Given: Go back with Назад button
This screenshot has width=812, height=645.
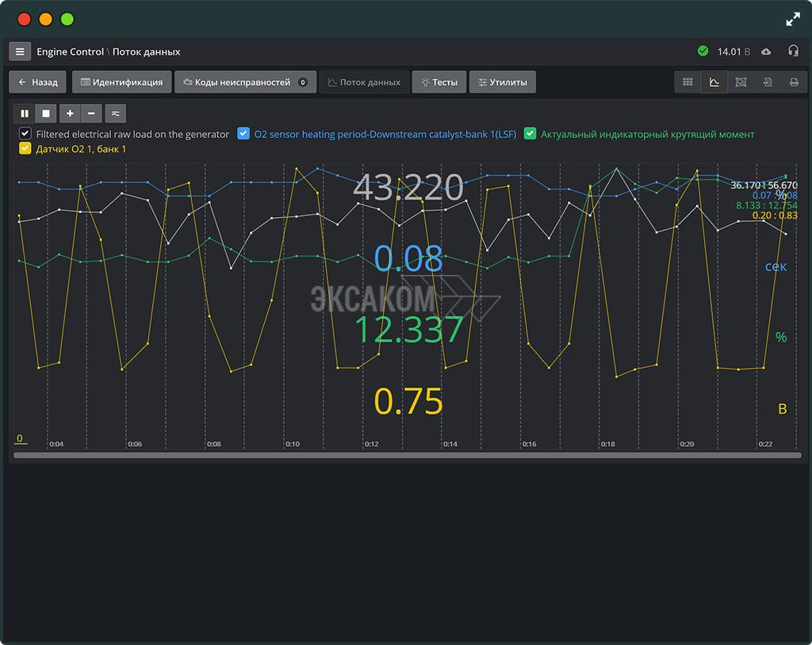Looking at the screenshot, I should 38,82.
